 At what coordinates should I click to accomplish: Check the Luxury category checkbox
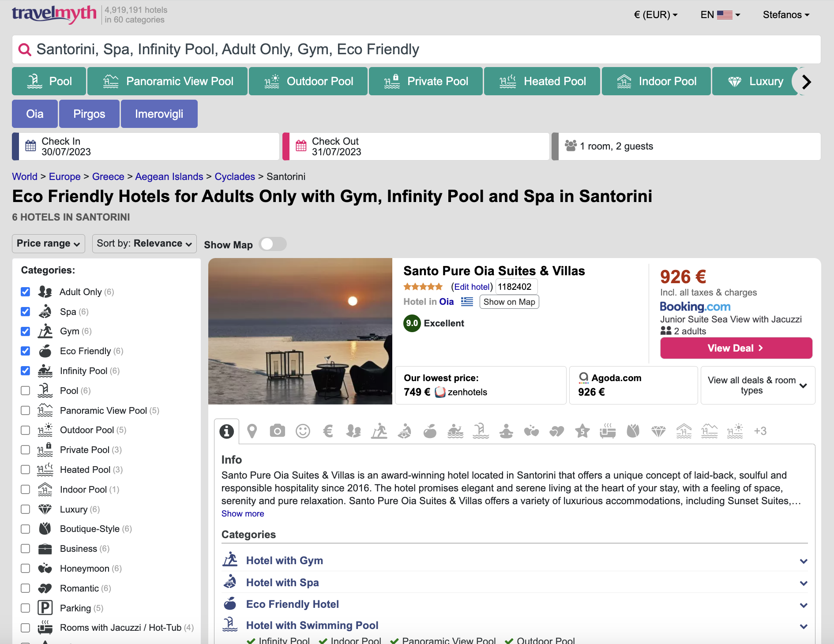[26, 509]
